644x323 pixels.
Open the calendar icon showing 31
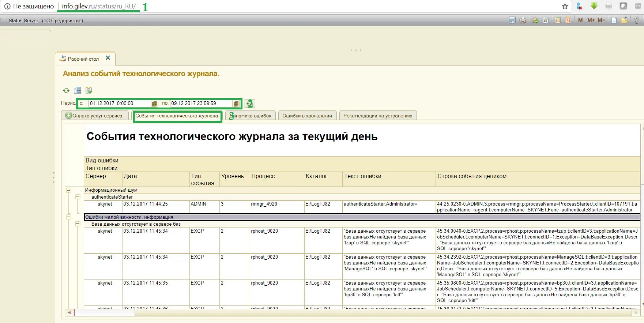[x=568, y=20]
